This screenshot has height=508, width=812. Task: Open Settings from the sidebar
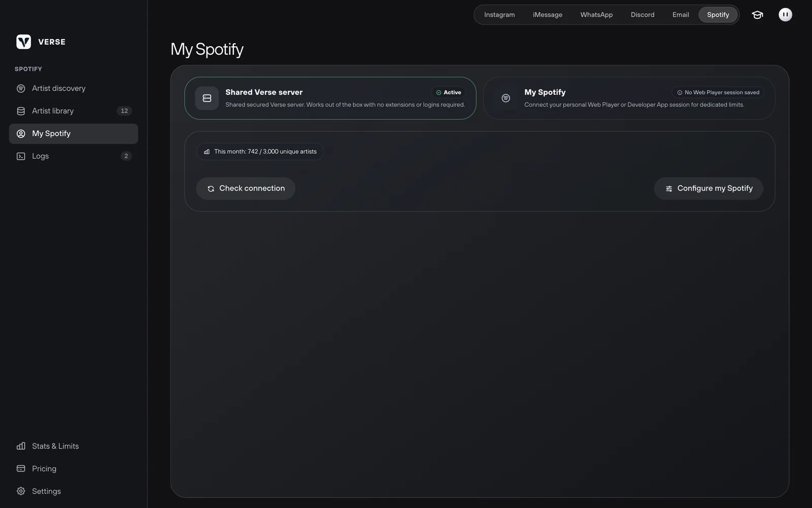tap(74, 491)
